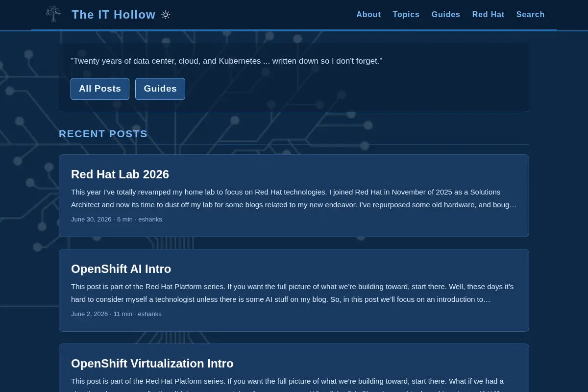Click the tree logo icon in header
This screenshot has width=588, height=392.
point(53,14)
